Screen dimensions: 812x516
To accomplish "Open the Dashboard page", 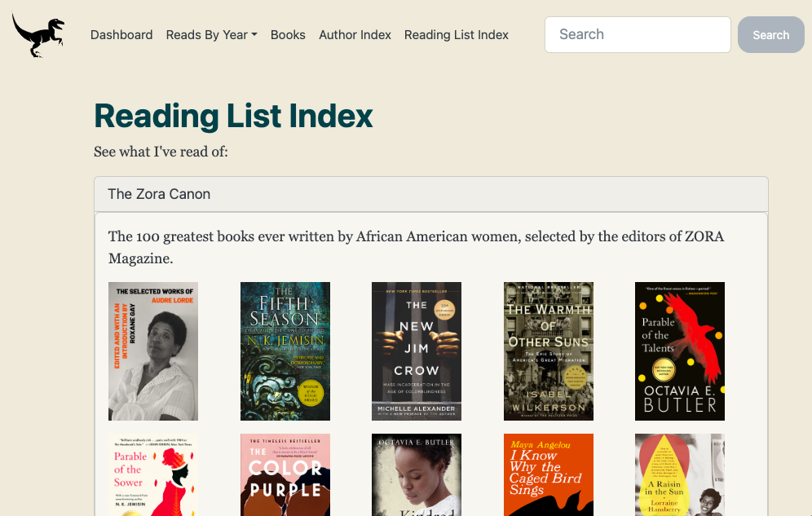I will coord(121,35).
